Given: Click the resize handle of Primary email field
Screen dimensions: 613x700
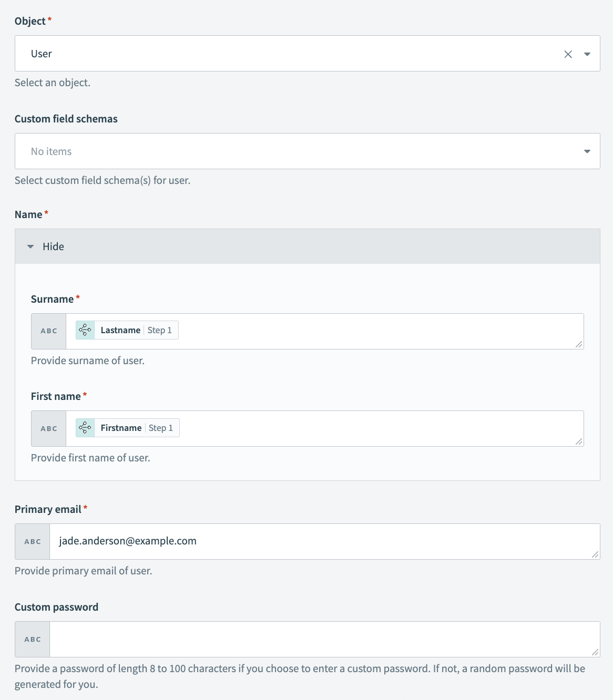Looking at the screenshot, I should point(595,554).
